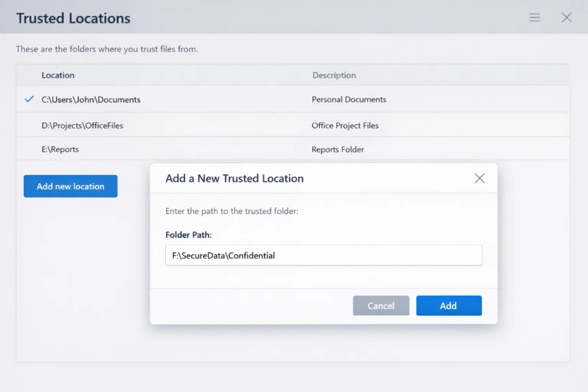588x392 pixels.
Task: Dismiss the Add a New Trusted Location dialog
Action: (480, 178)
